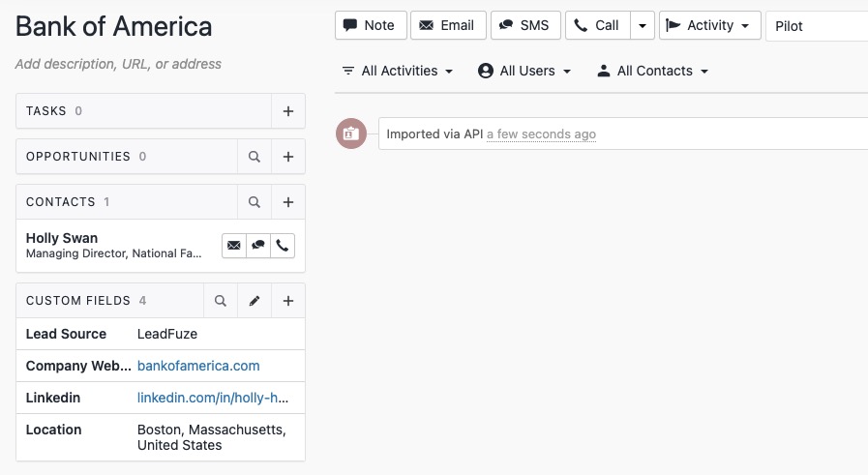Start a new SMS message
Screen dimensions: 868x475
pos(525,25)
